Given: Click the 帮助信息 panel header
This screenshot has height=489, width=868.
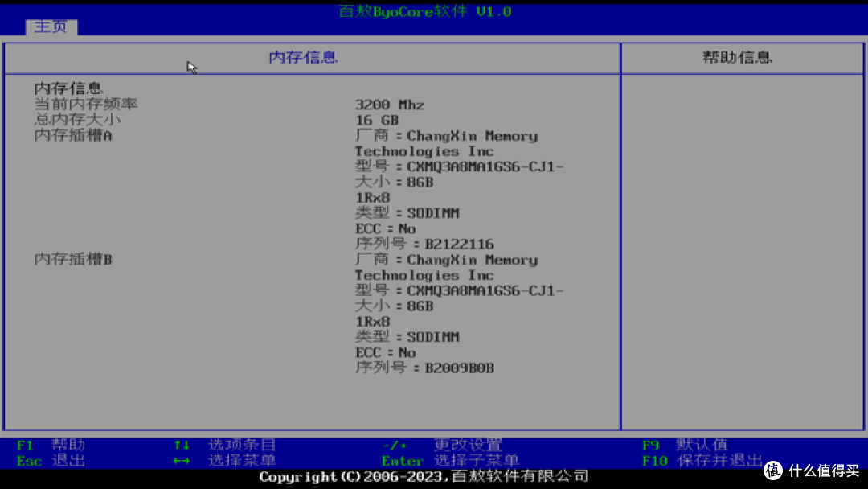Looking at the screenshot, I should point(737,58).
